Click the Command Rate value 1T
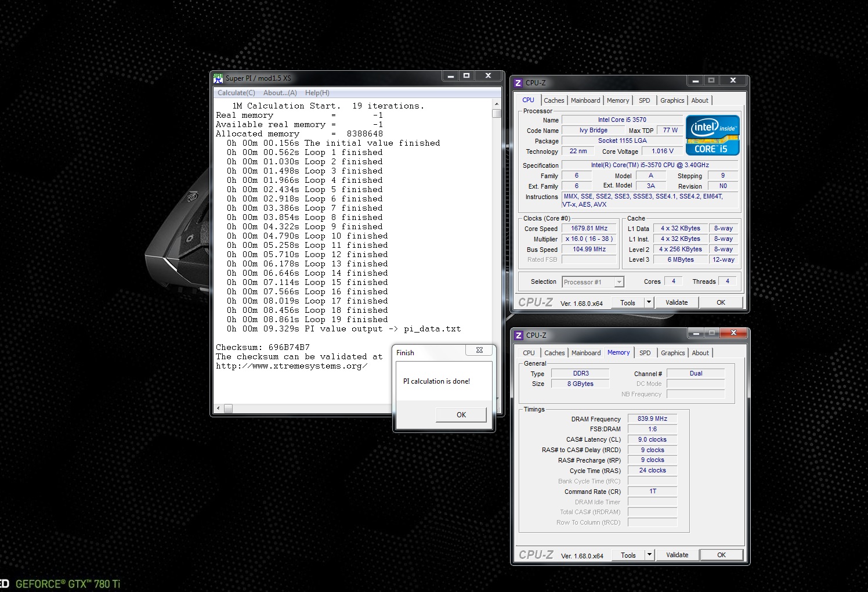The height and width of the screenshot is (592, 868). pyautogui.click(x=652, y=492)
